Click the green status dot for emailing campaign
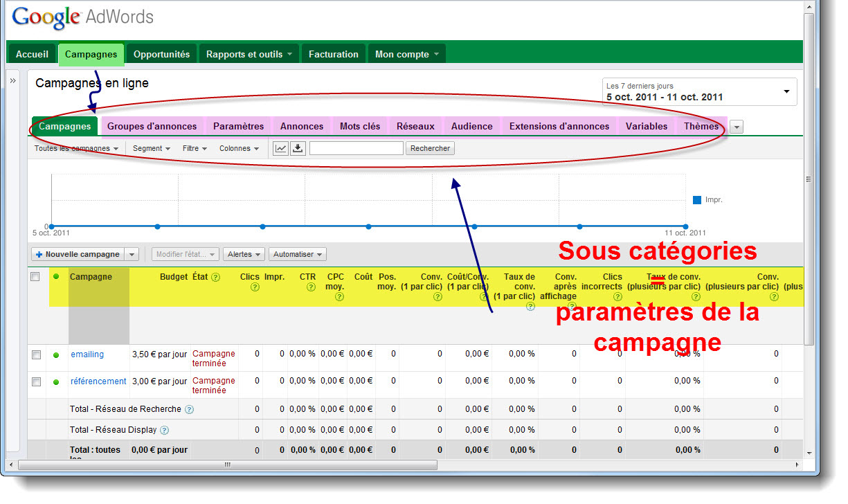 tap(56, 354)
